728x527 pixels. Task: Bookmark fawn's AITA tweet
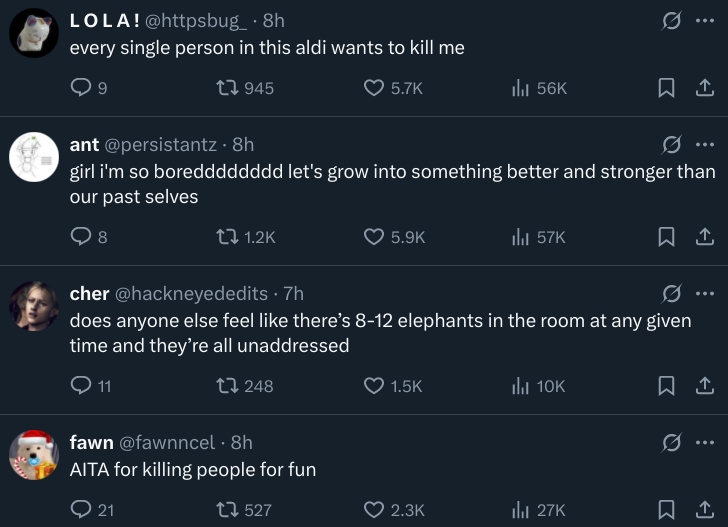(x=665, y=510)
